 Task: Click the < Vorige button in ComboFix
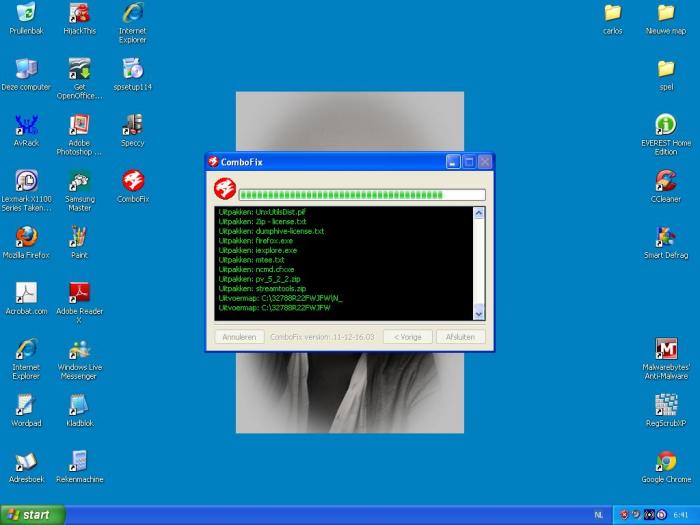point(408,337)
